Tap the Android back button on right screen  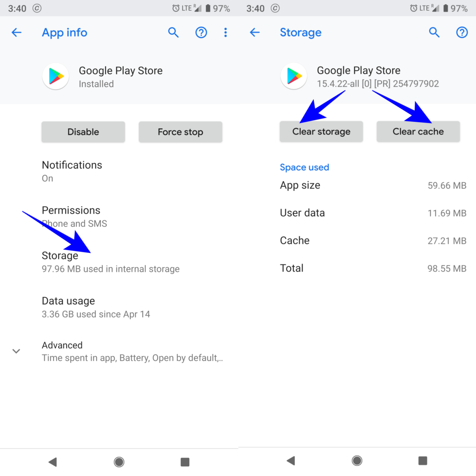(x=291, y=461)
